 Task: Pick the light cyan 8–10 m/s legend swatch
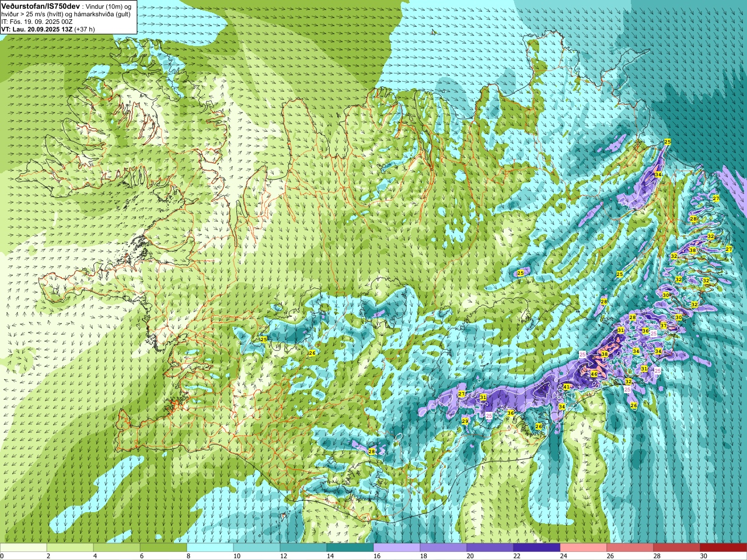[210, 548]
